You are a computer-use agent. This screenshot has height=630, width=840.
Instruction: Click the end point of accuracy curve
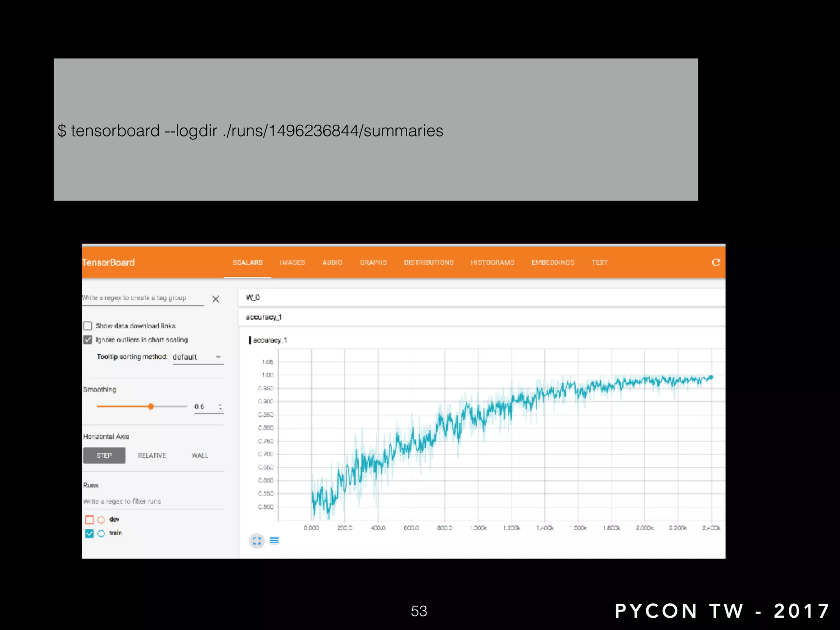(712, 377)
